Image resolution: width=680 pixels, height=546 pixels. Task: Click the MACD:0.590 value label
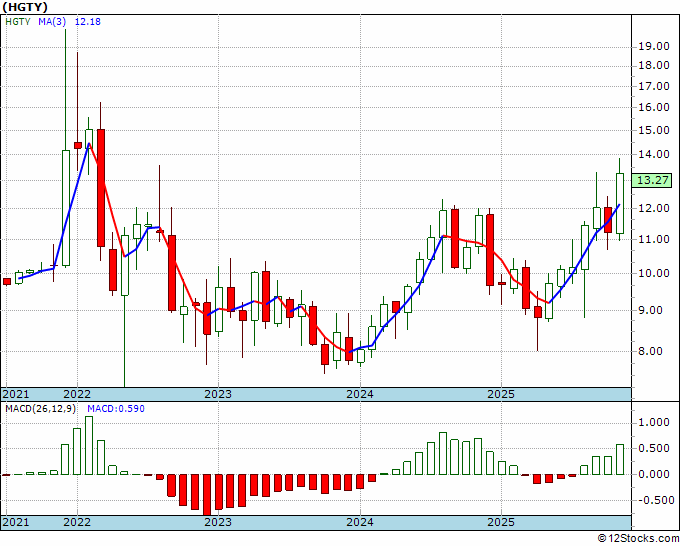pos(116,409)
